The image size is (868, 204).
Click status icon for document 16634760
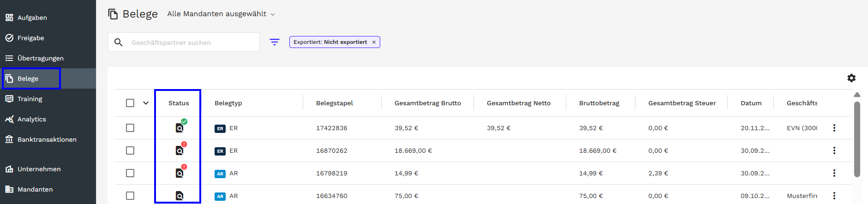point(180,196)
